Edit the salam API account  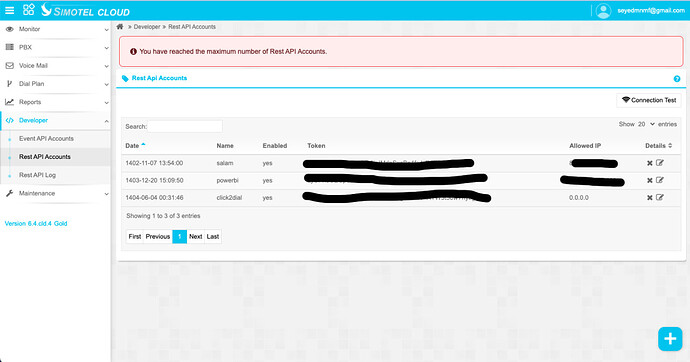coord(660,163)
